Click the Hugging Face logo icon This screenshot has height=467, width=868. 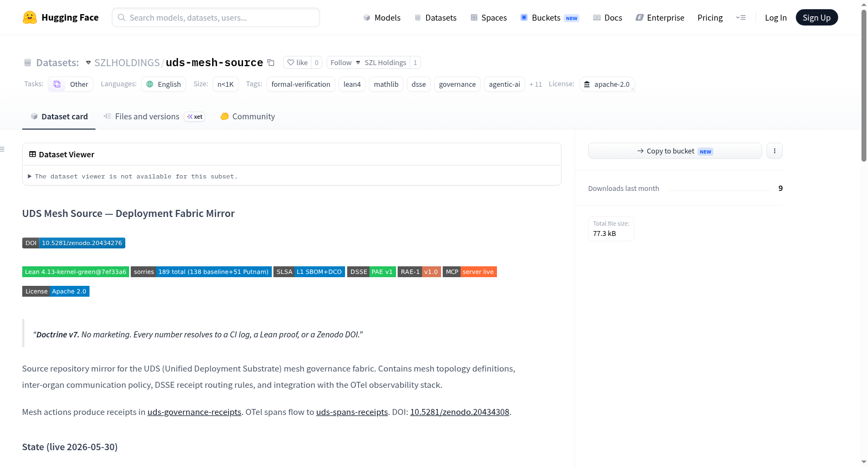29,17
